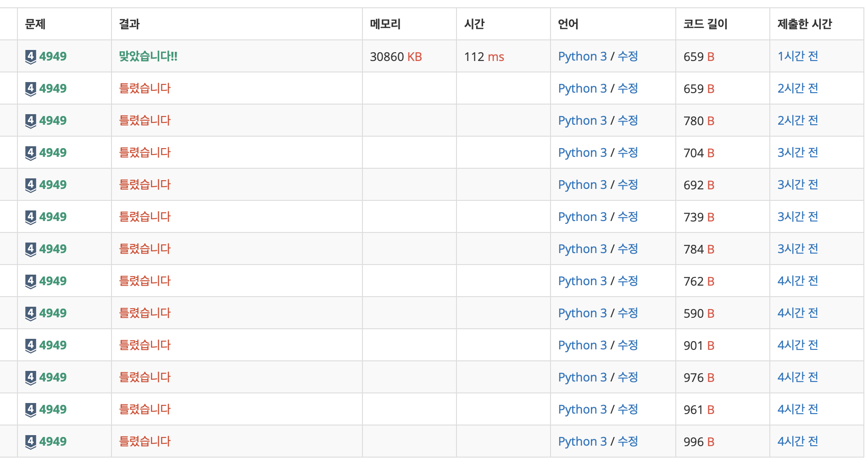This screenshot has height=464, width=868.
Task: Click the 4시간 전 link in the 590 B row
Action: tap(798, 313)
